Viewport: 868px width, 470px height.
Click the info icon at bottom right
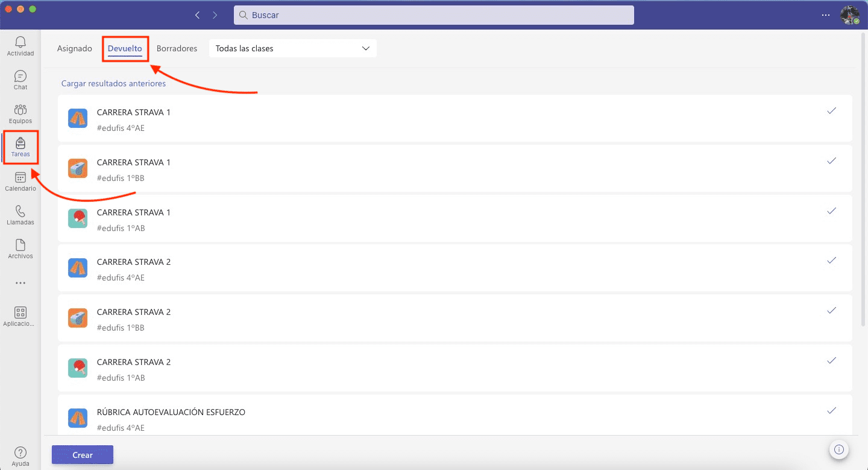838,449
